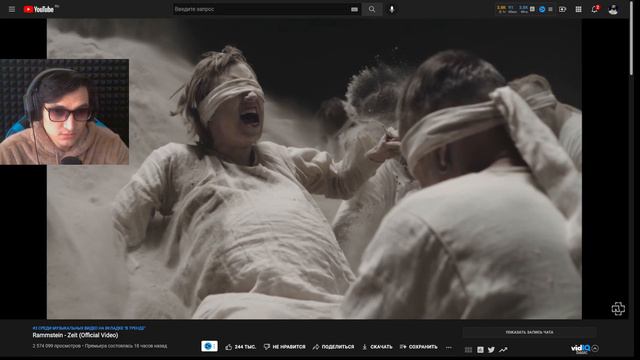Click the streamer webcam overlay
The image size is (640, 360).
point(64,112)
